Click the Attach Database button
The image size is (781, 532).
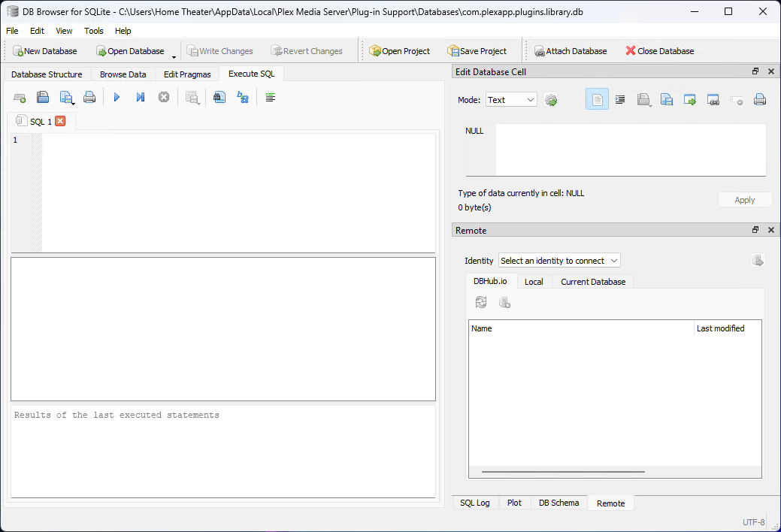click(x=571, y=51)
